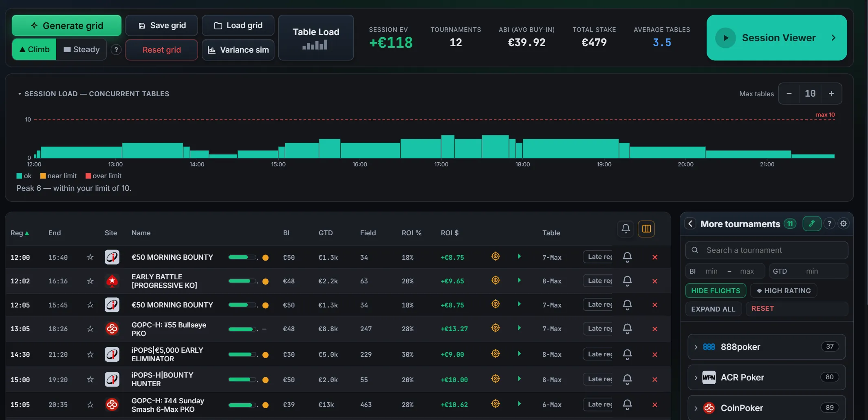Toggle HIGH RATING filter
The height and width of the screenshot is (420, 868).
pos(784,291)
